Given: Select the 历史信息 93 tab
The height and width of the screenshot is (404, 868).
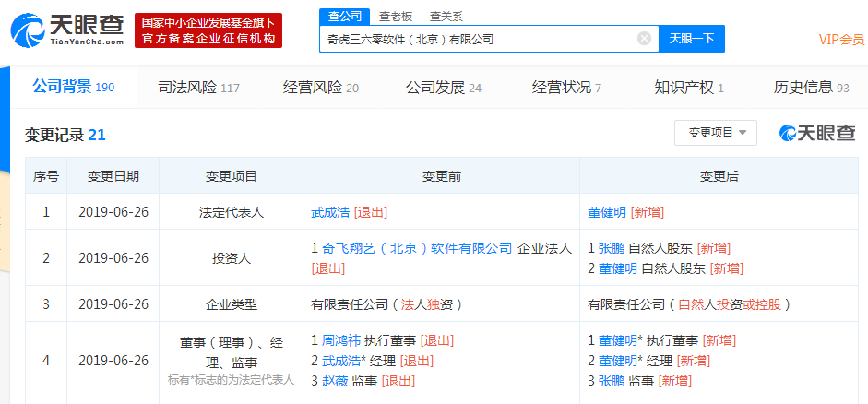Looking at the screenshot, I should point(811,88).
